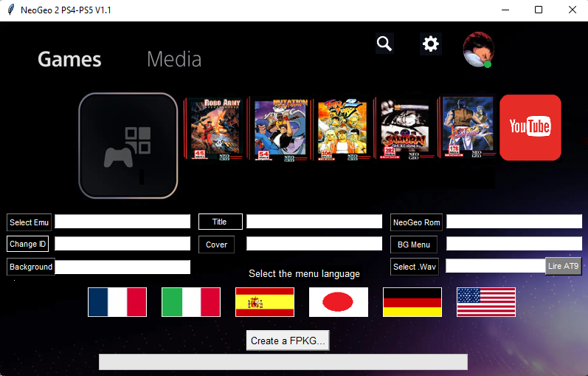The image size is (588, 376).
Task: Focus the Title text field
Action: coord(314,222)
